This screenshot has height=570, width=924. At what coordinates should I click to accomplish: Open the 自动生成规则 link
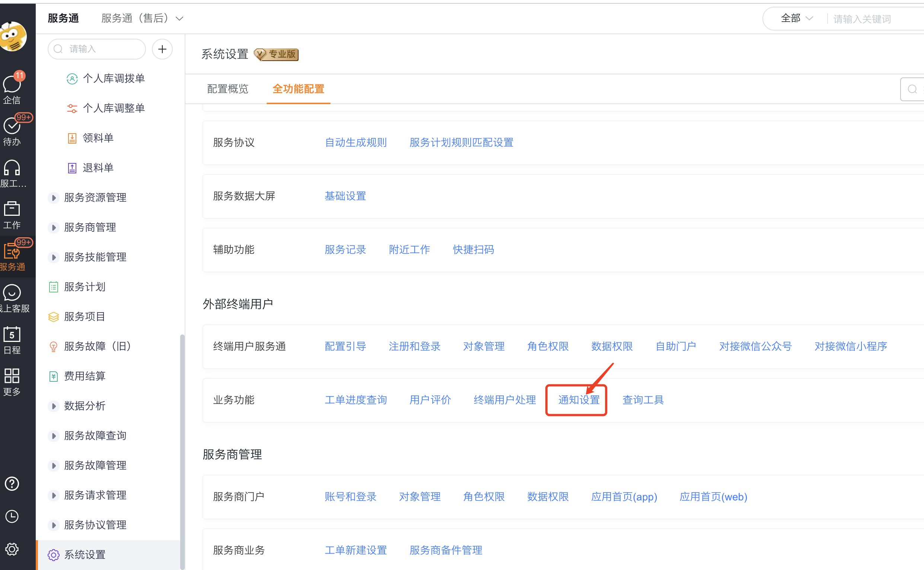[356, 142]
